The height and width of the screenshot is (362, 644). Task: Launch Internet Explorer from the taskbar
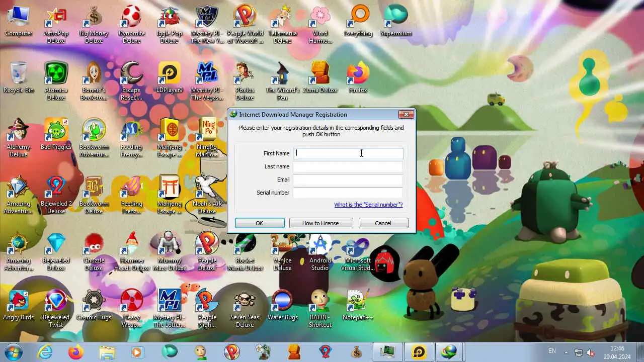[45, 351]
